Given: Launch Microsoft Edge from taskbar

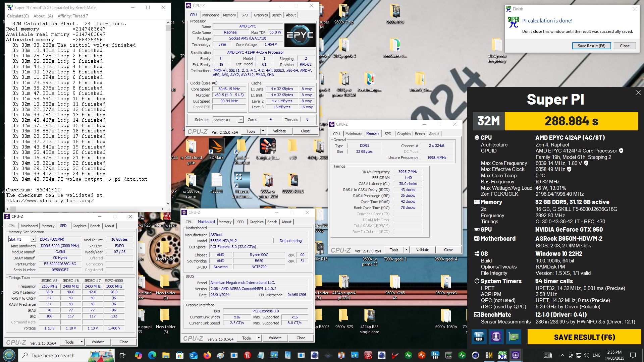Looking at the screenshot, I should click(152, 355).
